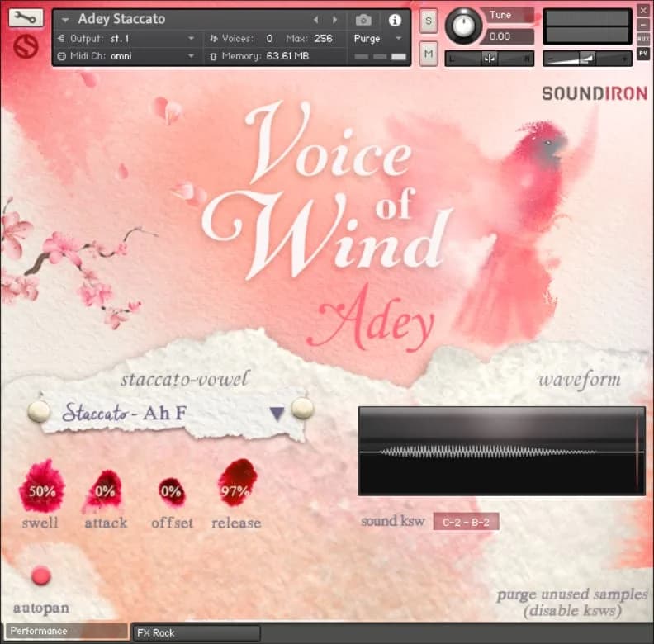Open the Adey Staccato instrument name dropdown
This screenshot has width=654, height=644.
pos(64,20)
